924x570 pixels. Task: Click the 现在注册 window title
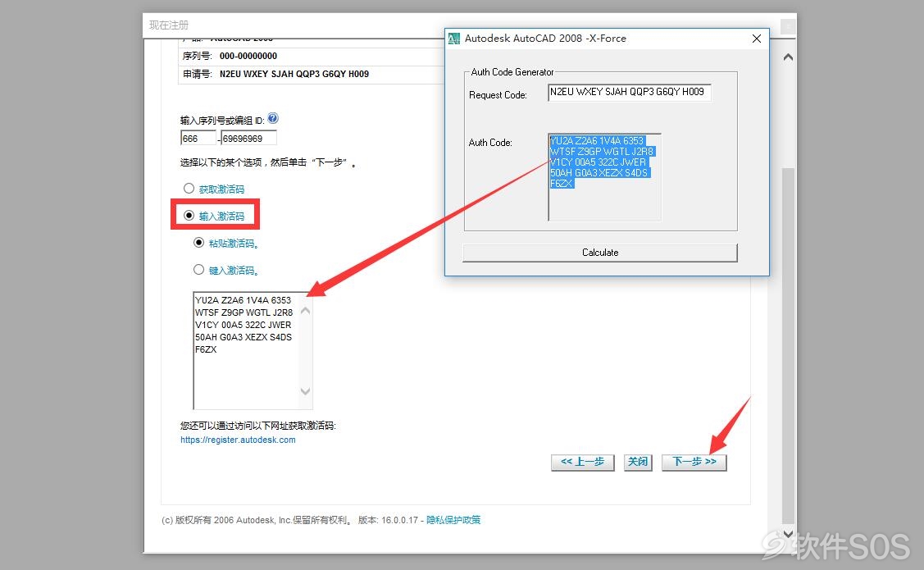click(169, 25)
